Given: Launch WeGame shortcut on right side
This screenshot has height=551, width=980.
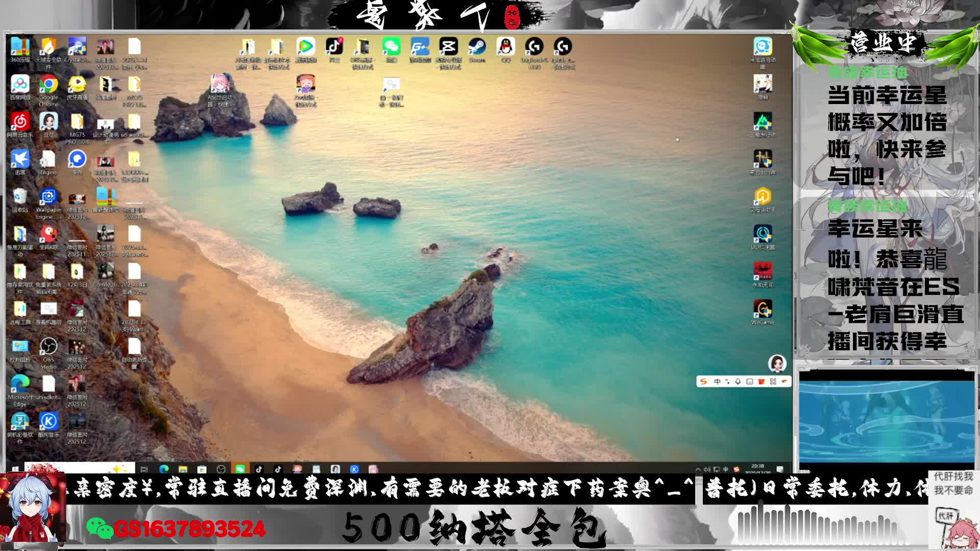Looking at the screenshot, I should click(763, 309).
